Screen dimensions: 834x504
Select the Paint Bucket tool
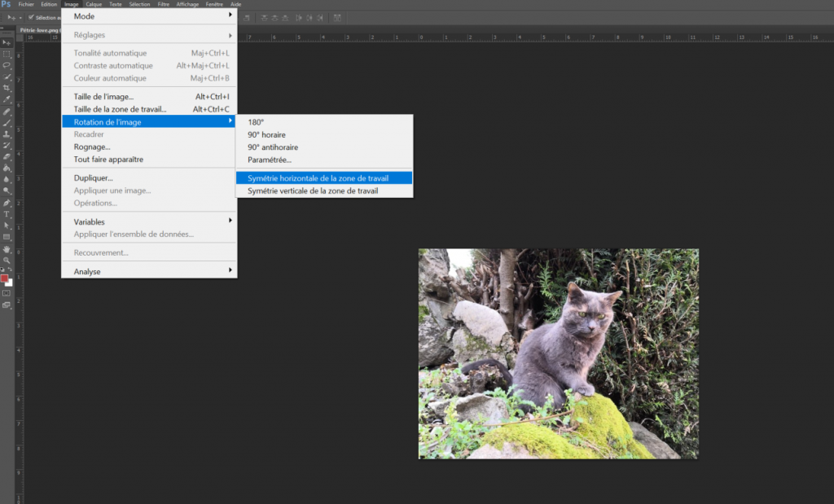tap(7, 168)
